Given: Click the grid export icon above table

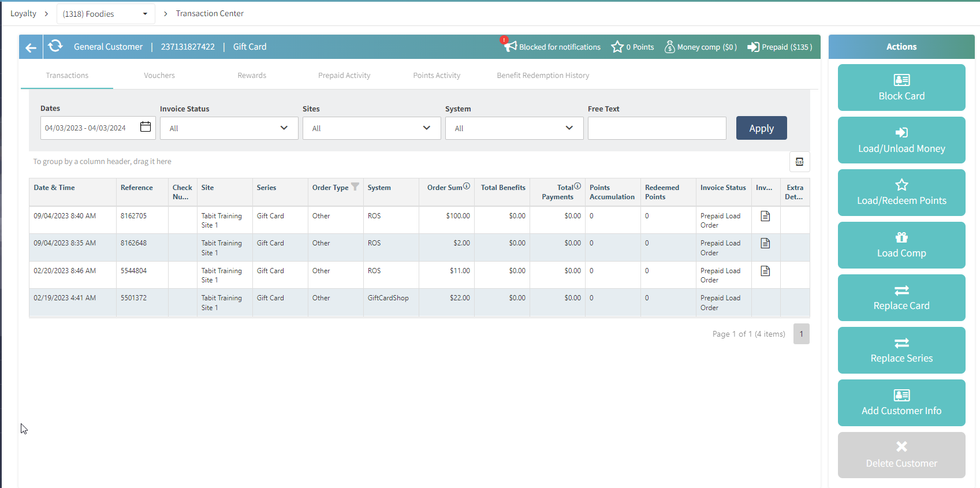Looking at the screenshot, I should pyautogui.click(x=799, y=162).
